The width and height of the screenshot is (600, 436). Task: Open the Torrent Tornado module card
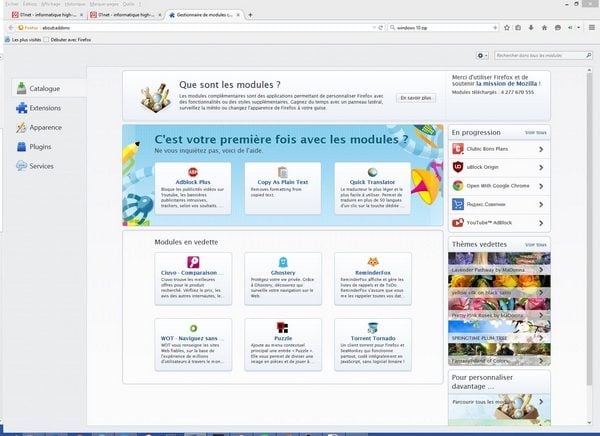click(373, 345)
